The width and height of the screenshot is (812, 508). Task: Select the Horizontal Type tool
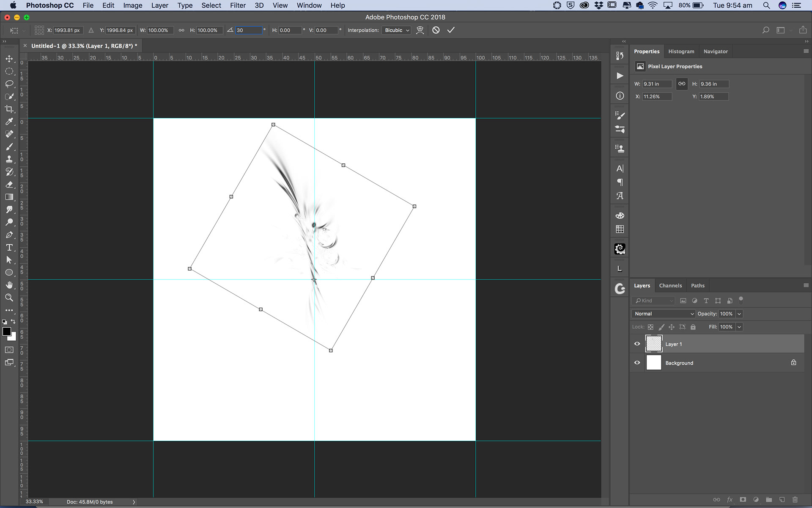(x=9, y=248)
